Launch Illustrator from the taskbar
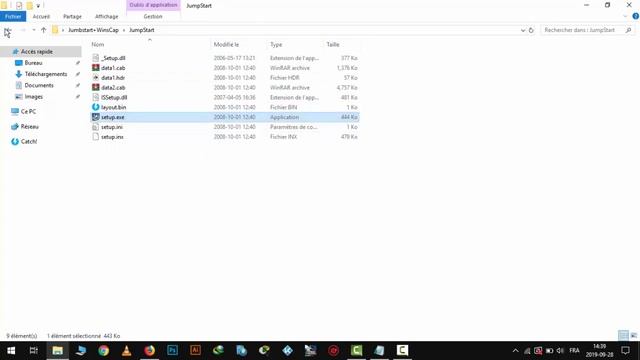The width and height of the screenshot is (640, 360). [196, 351]
